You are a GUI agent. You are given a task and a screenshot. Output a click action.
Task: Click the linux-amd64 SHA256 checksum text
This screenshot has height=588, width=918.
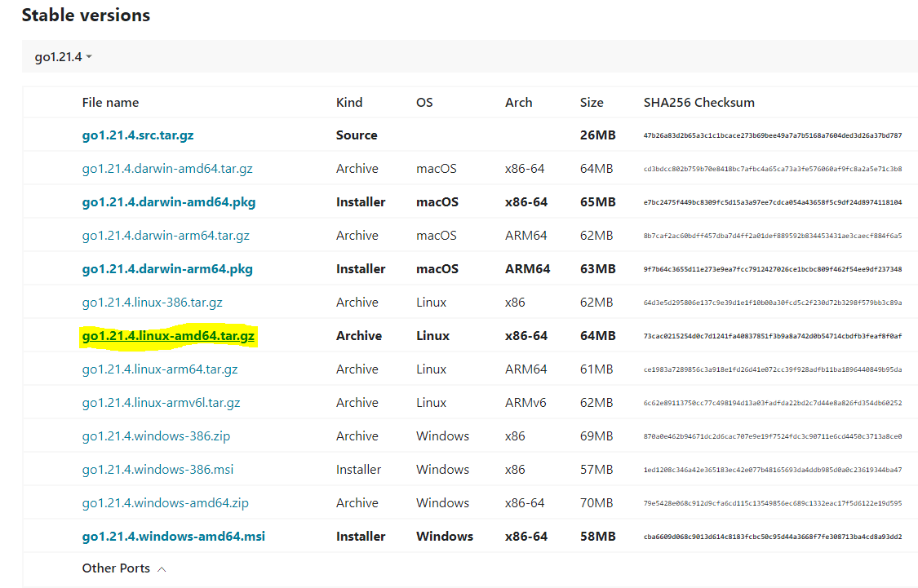pos(772,336)
